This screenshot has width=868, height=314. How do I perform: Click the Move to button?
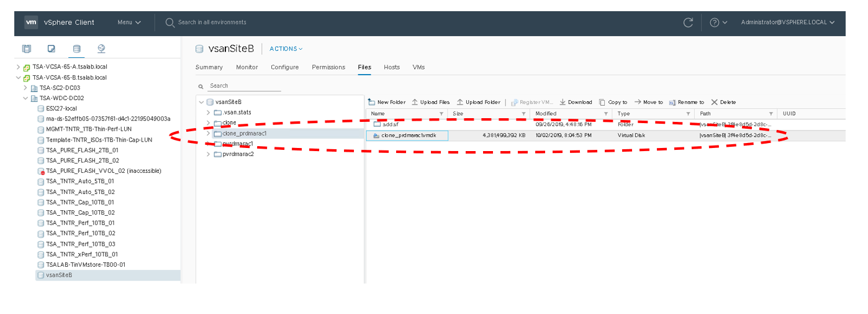click(648, 102)
